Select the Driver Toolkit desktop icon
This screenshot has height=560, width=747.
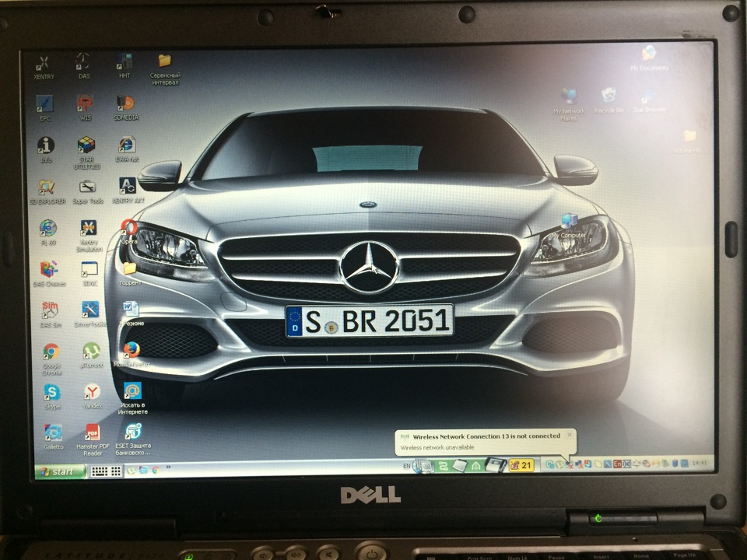[x=90, y=314]
